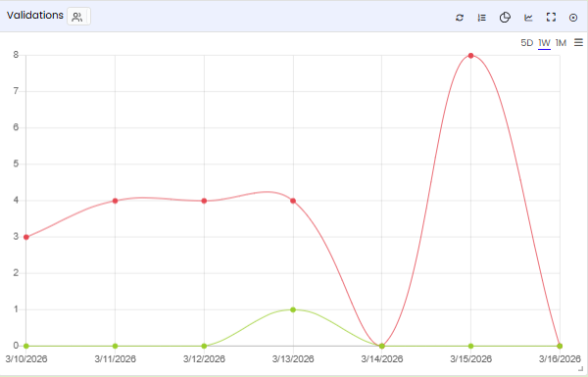Screen dimensions: 588x377
Task: Click the 3/16/2026 axis label
Action: point(560,359)
